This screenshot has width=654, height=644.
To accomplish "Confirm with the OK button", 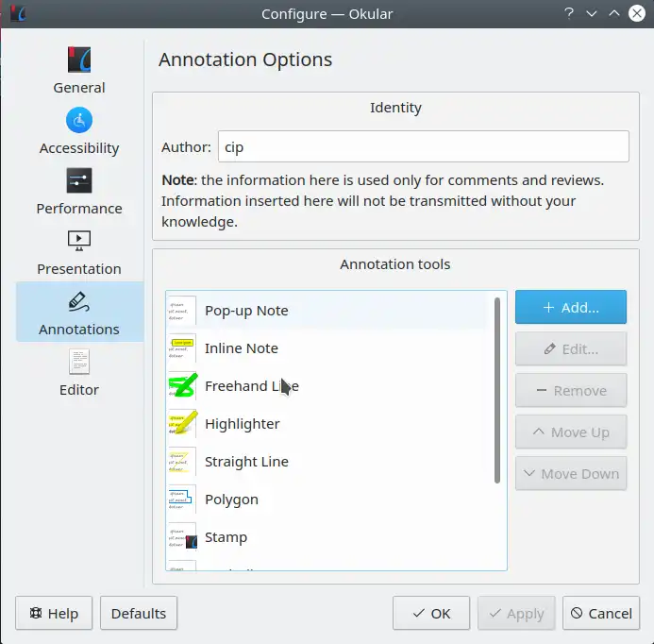I will (431, 613).
